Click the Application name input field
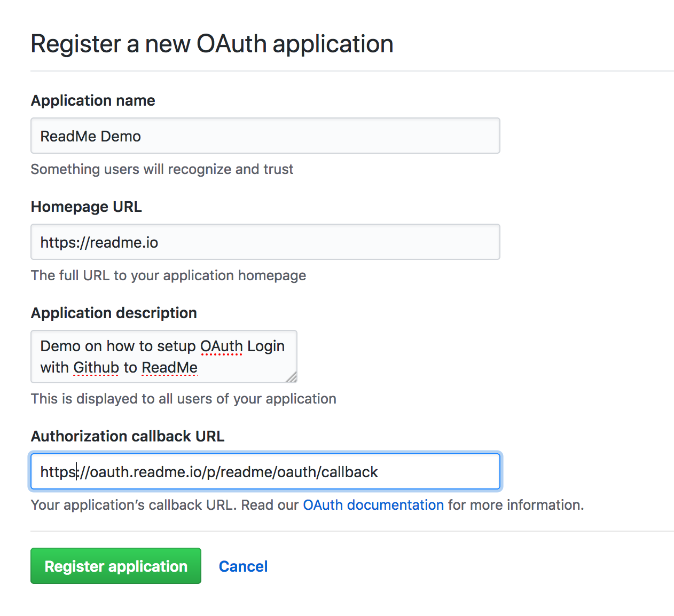674x616 pixels. click(x=265, y=136)
